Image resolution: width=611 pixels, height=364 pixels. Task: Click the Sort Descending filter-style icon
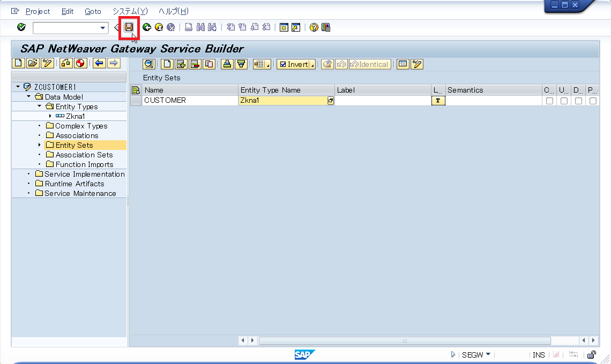[241, 64]
